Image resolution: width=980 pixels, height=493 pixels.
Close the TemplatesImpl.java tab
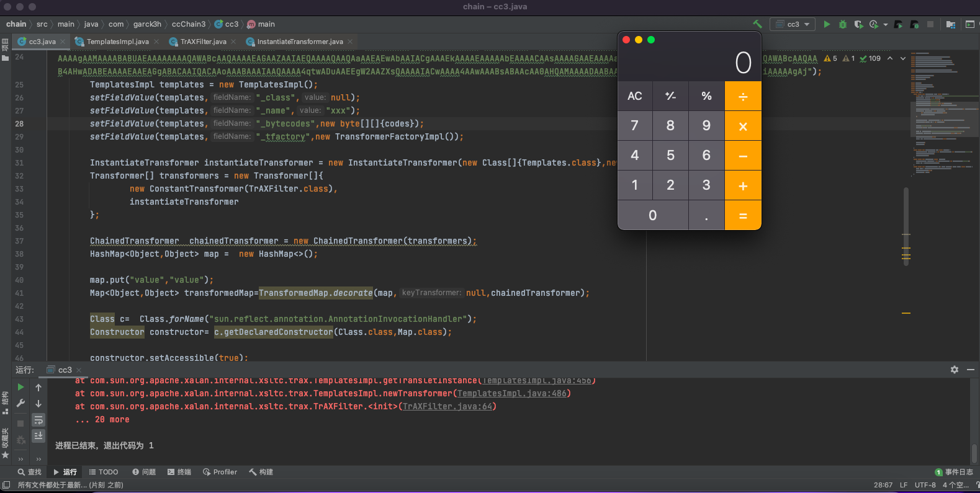click(x=156, y=42)
